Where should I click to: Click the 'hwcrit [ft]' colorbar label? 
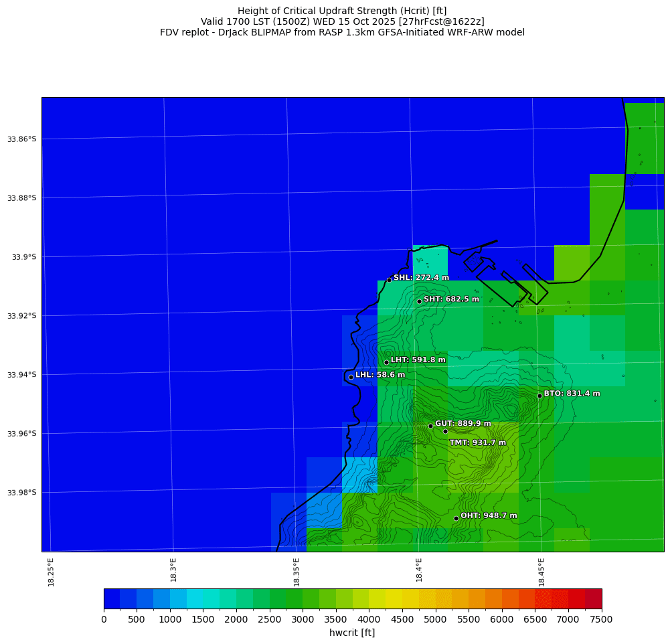[352, 633]
